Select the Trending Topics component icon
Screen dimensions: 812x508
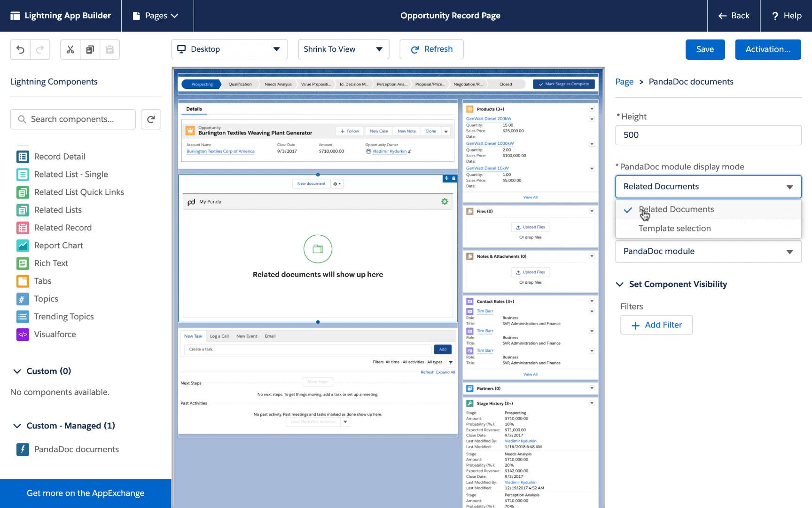click(x=23, y=317)
